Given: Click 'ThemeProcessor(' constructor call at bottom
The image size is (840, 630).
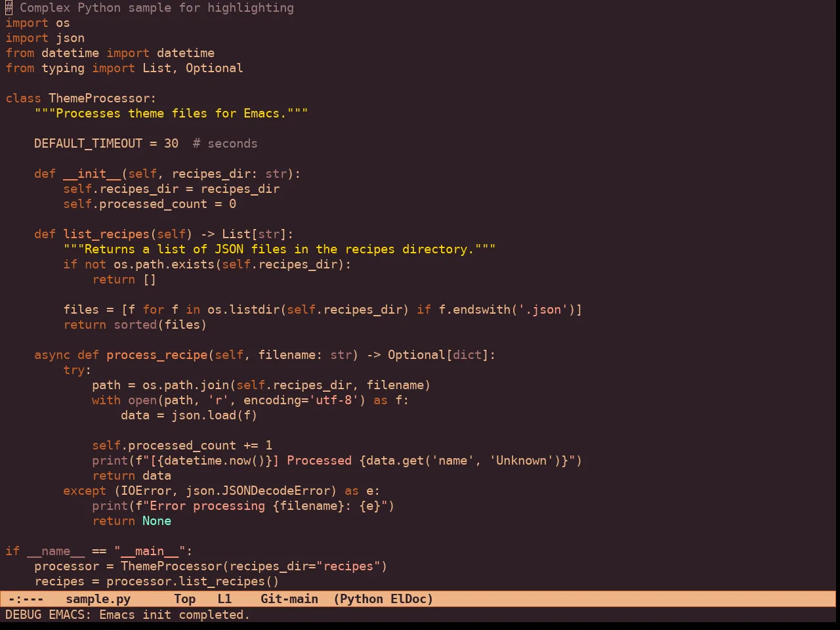Looking at the screenshot, I should (x=175, y=566).
